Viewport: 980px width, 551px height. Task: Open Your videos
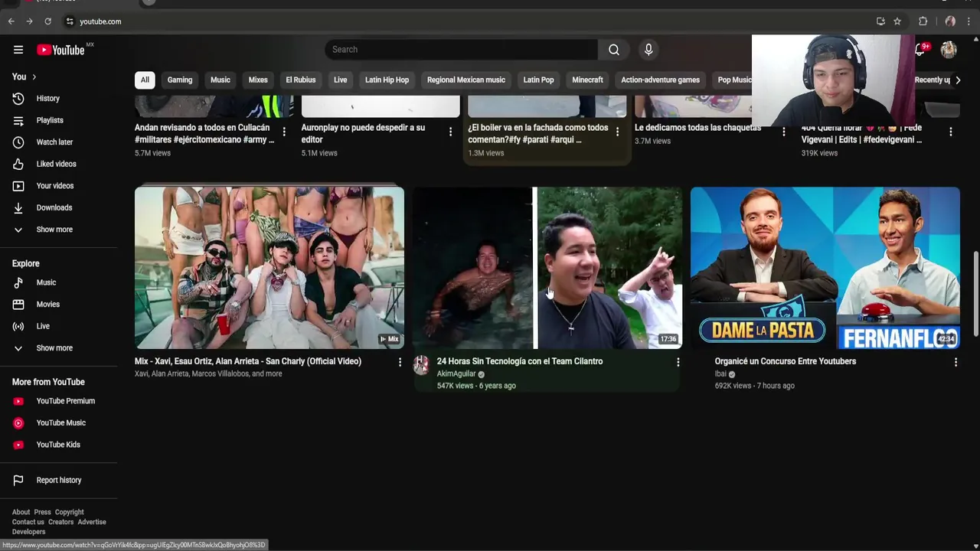click(x=58, y=186)
